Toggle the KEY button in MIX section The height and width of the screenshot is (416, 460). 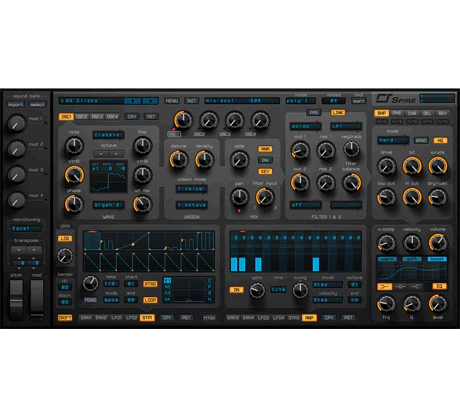pyautogui.click(x=265, y=172)
